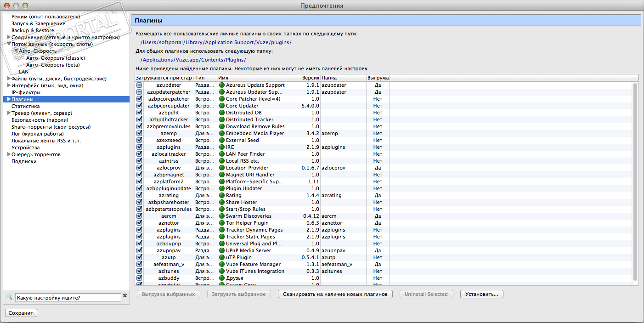Click the green dot beside Plugin Updater
This screenshot has width=644, height=323.
click(221, 188)
